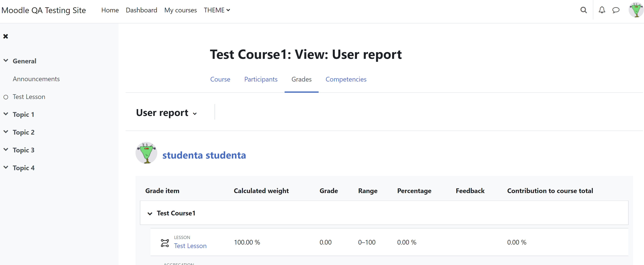Image resolution: width=644 pixels, height=265 pixels.
Task: Click the page heading Test Course1: View: User report
Action: pos(306,54)
